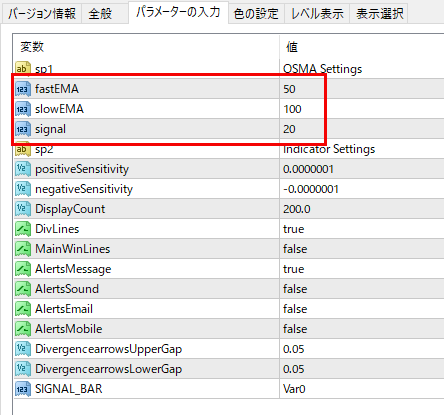444x415 pixels.
Task: Open the 表示選択 tab
Action: point(379,14)
